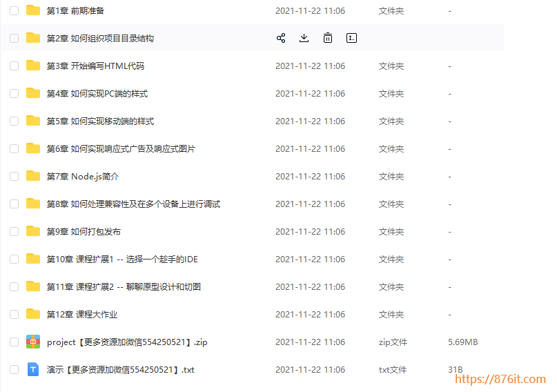Open the 第5章 如何实现移动端的样式 folder icon
557x392 pixels.
[x=33, y=121]
